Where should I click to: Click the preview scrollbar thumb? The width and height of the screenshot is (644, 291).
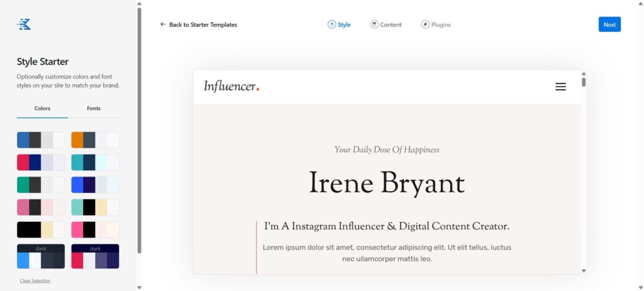pos(584,82)
